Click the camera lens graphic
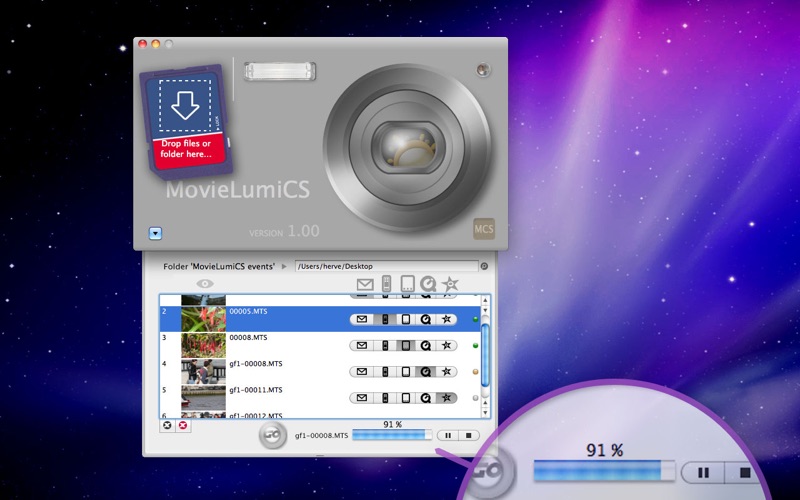This screenshot has height=500, width=800. [408, 147]
